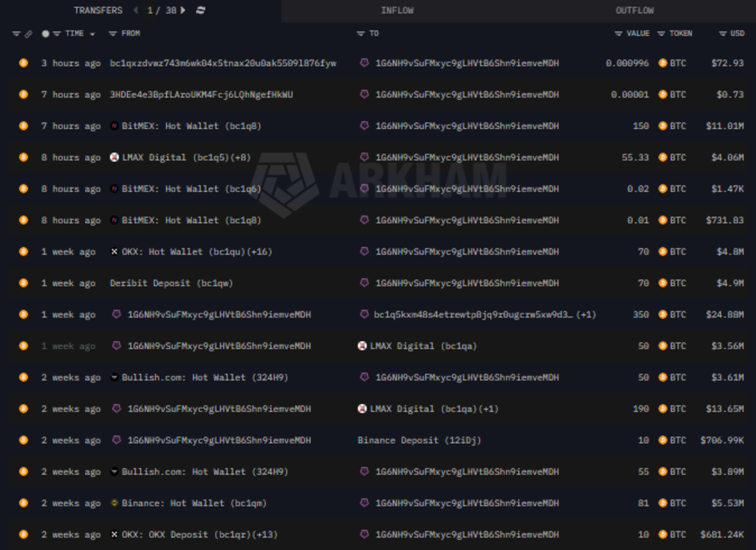Click the link icon in the header
This screenshot has height=550, width=756.
(x=28, y=34)
